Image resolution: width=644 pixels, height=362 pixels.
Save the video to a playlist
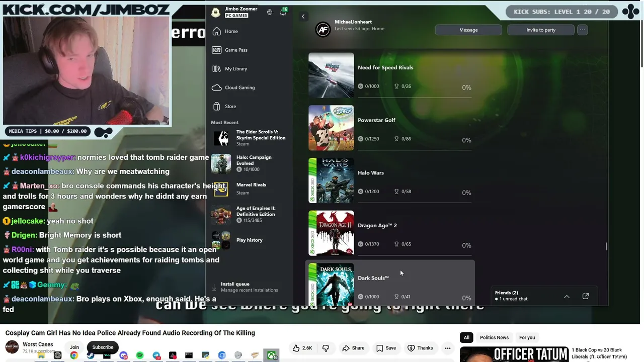386,348
